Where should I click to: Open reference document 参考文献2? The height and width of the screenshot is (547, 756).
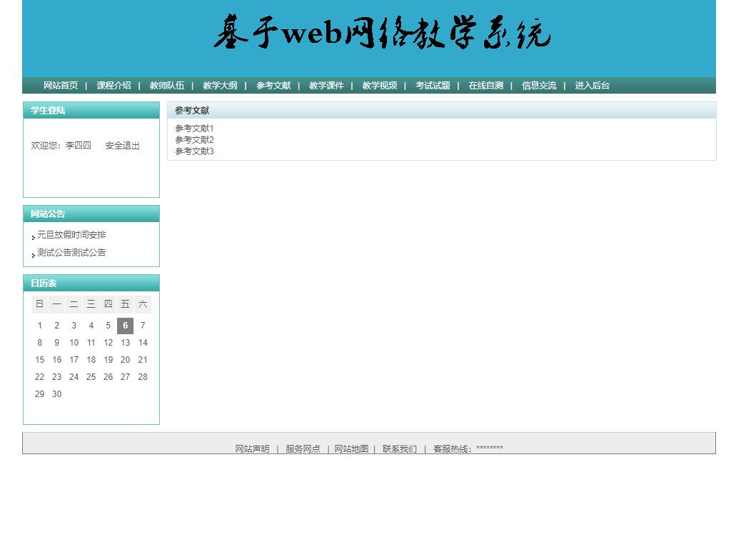(193, 139)
